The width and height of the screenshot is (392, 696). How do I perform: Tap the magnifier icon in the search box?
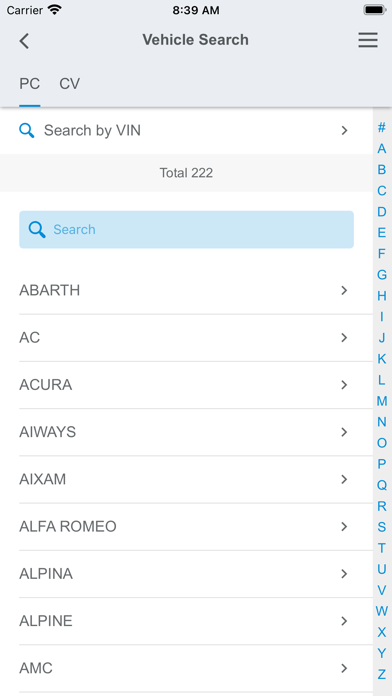(37, 229)
